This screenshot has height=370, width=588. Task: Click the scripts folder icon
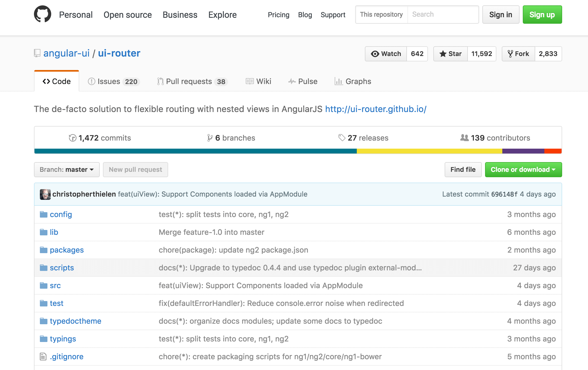[x=44, y=268]
